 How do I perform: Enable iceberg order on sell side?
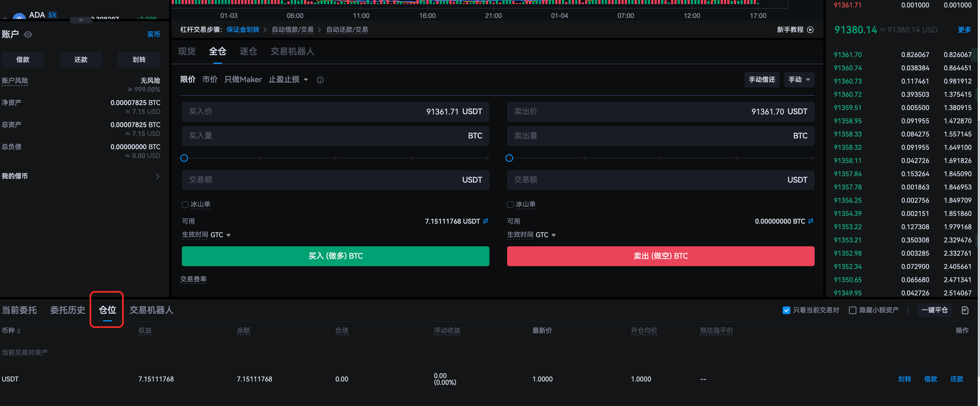coord(510,205)
